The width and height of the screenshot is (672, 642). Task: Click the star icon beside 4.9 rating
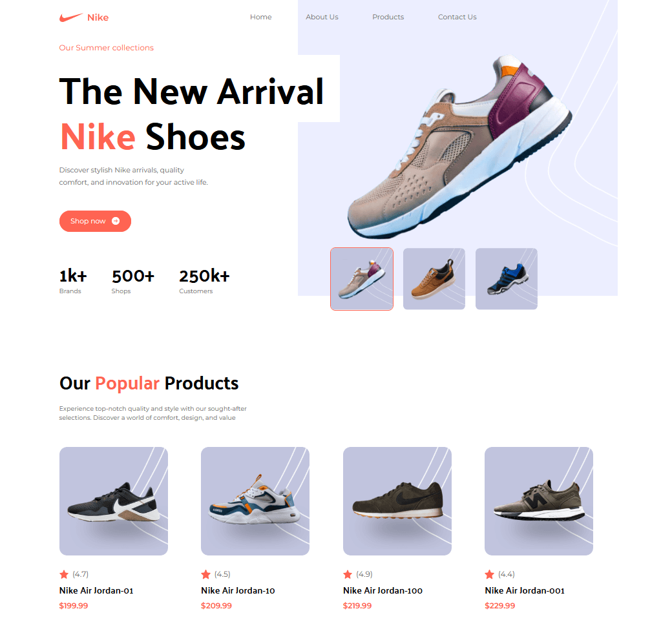click(348, 574)
